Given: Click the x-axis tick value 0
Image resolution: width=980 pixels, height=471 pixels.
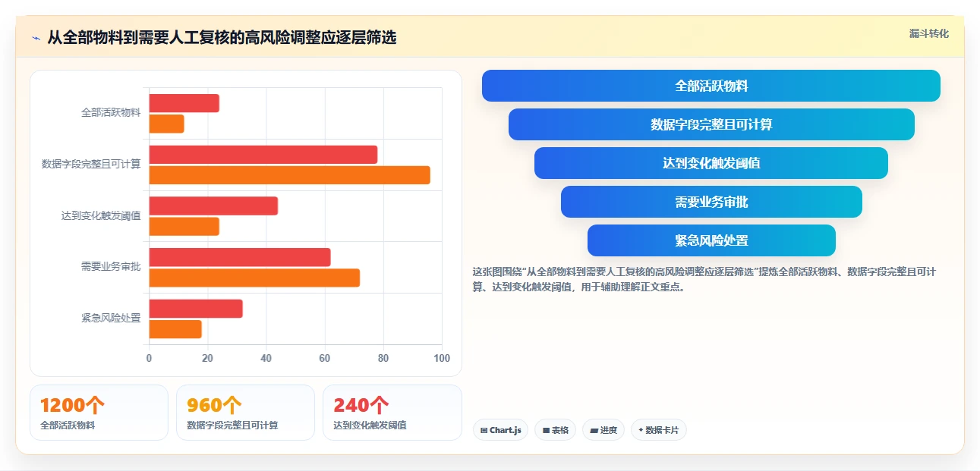Looking at the screenshot, I should coord(149,359).
